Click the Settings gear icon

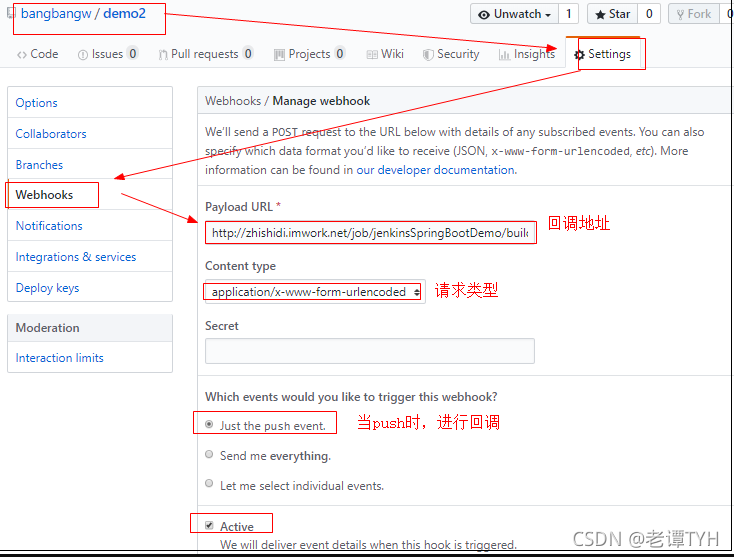click(580, 55)
